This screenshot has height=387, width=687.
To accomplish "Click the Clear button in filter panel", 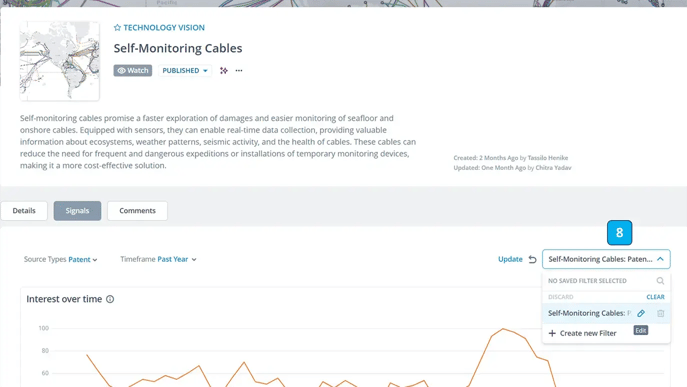I will tap(655, 297).
